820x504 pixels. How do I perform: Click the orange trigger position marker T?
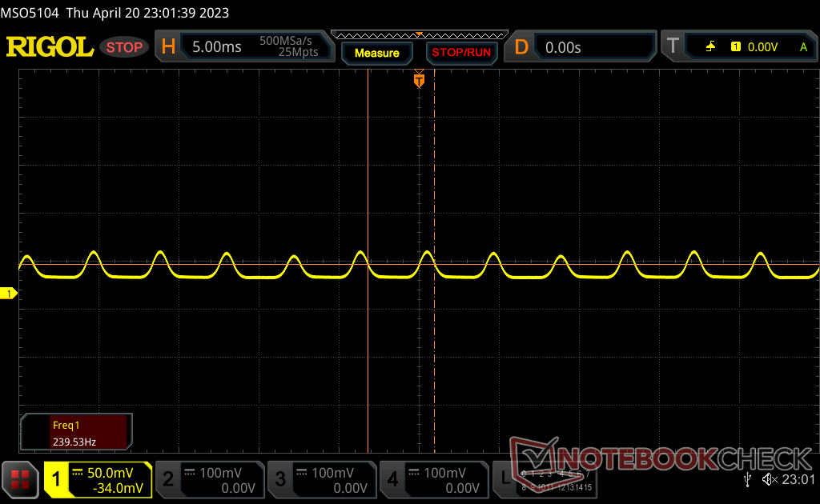pos(419,80)
